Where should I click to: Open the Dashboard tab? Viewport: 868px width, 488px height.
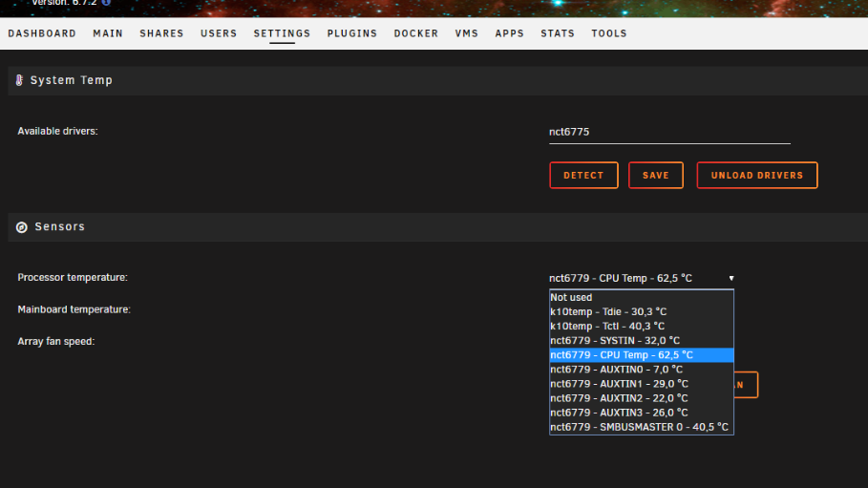pos(42,33)
